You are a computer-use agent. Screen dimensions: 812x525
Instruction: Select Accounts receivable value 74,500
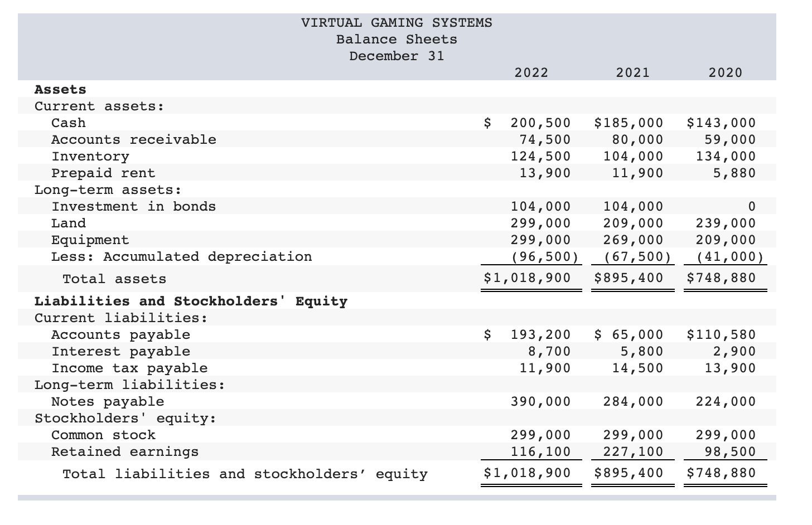pyautogui.click(x=545, y=140)
